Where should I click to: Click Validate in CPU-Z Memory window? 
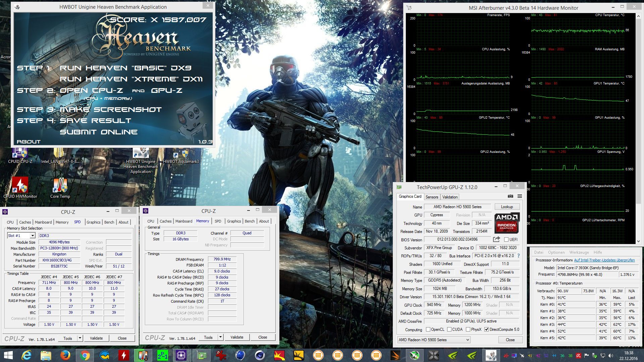click(x=237, y=337)
